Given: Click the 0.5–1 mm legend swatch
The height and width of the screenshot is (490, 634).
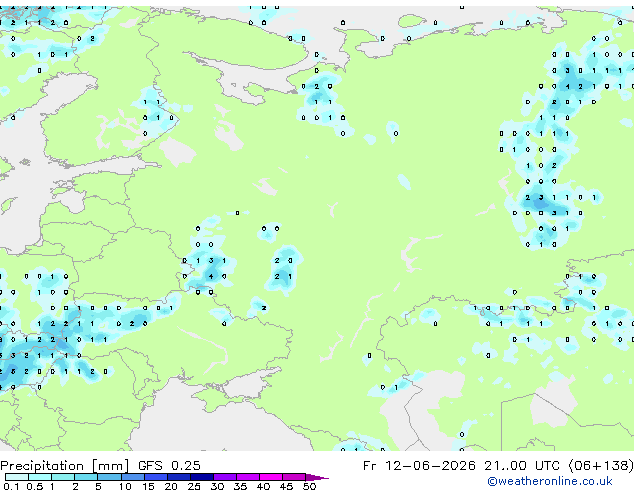Looking at the screenshot, I should point(40,477).
